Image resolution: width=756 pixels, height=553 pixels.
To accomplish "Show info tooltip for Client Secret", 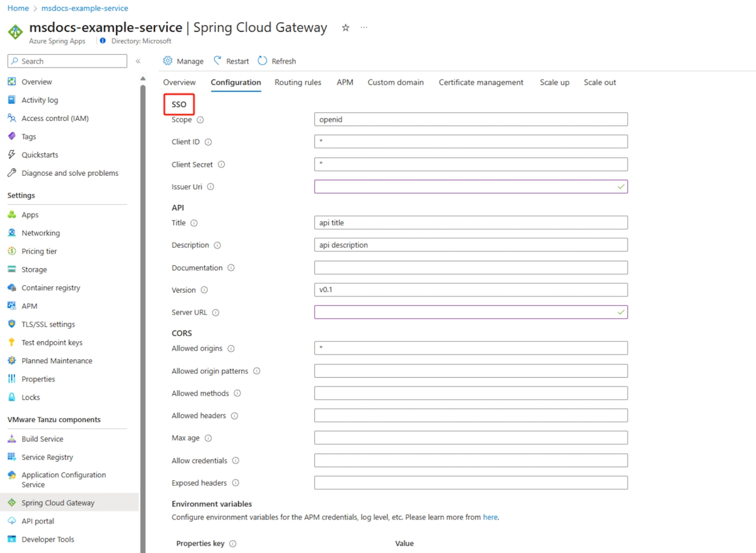I will click(221, 165).
